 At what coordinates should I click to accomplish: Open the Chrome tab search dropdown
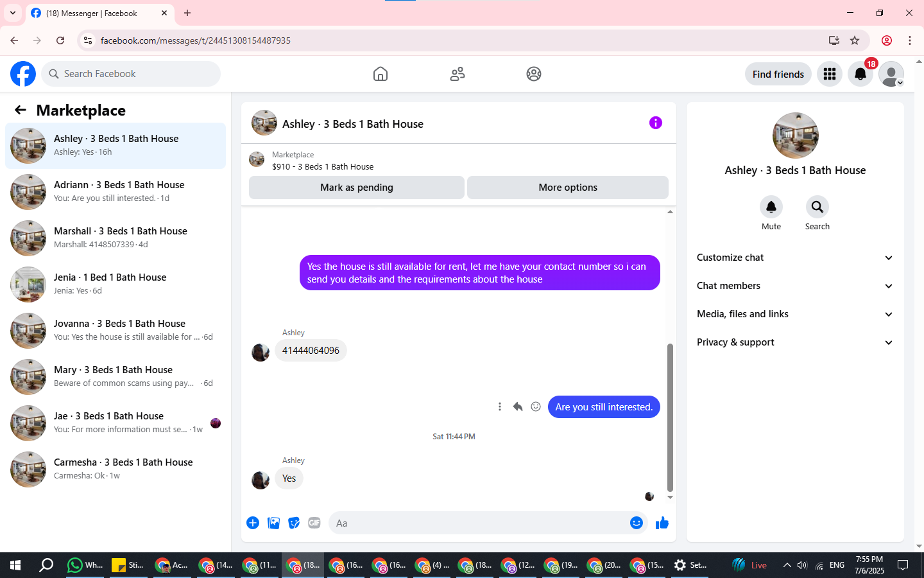13,13
